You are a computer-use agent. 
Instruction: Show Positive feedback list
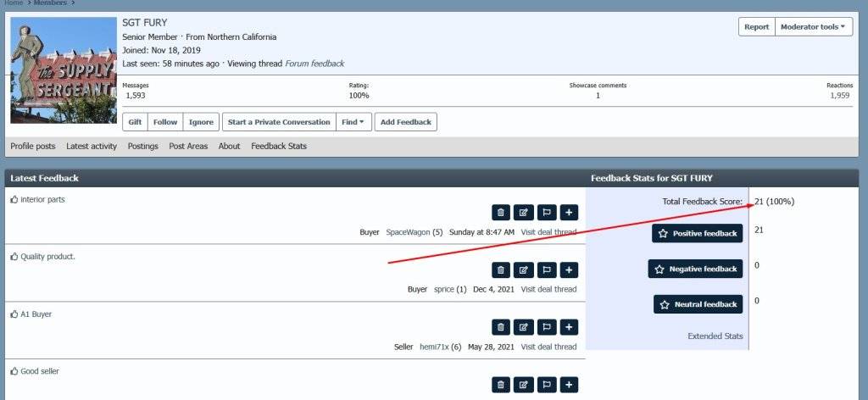pyautogui.click(x=698, y=233)
